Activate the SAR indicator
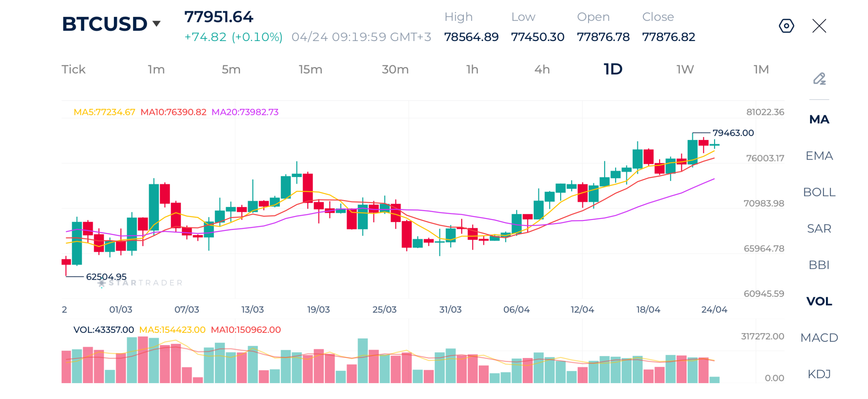 click(819, 228)
